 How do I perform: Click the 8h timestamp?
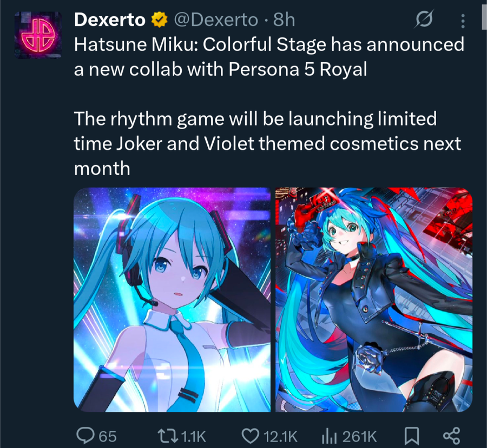(284, 20)
